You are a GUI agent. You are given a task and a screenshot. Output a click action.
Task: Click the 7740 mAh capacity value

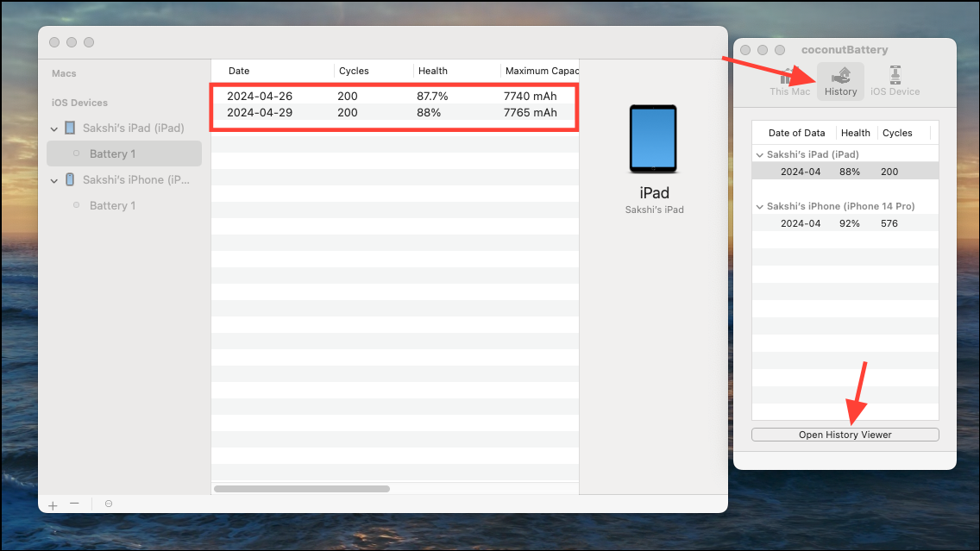click(530, 97)
